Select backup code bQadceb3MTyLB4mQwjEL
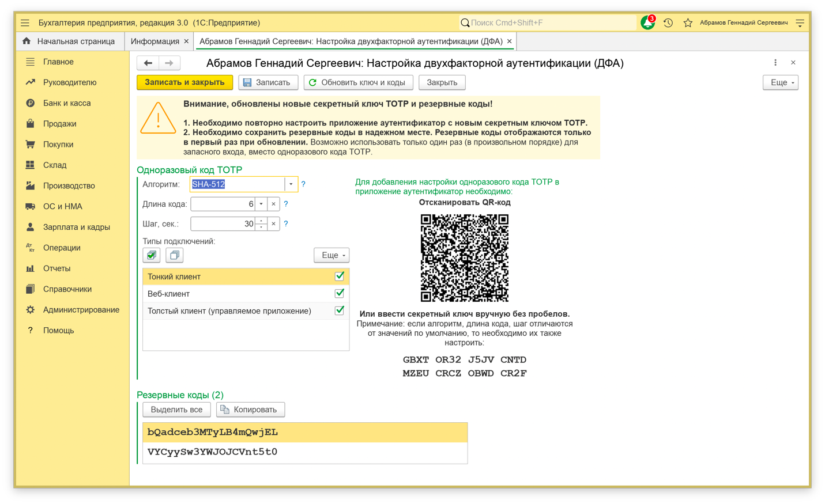Viewport: 825px width, 504px height. (305, 432)
